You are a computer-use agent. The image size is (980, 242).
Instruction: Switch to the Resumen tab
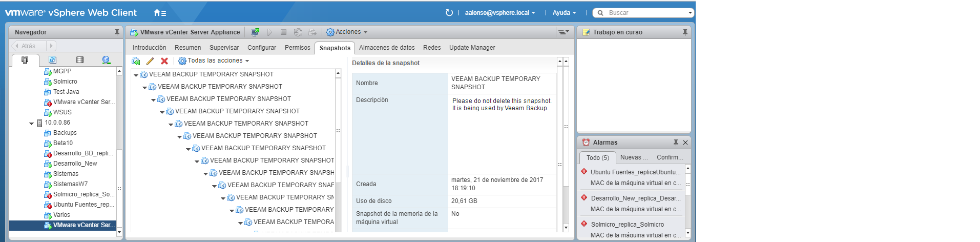[x=187, y=48]
